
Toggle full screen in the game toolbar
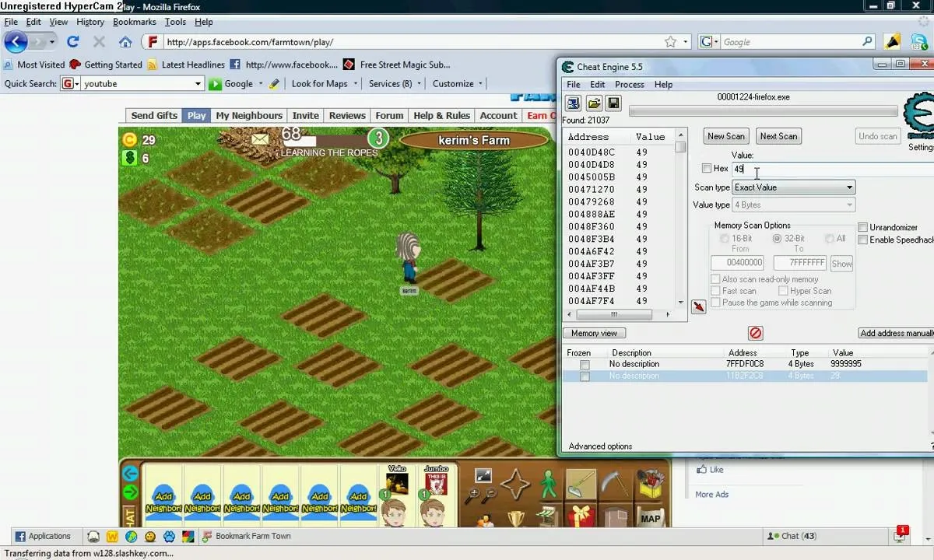483,475
